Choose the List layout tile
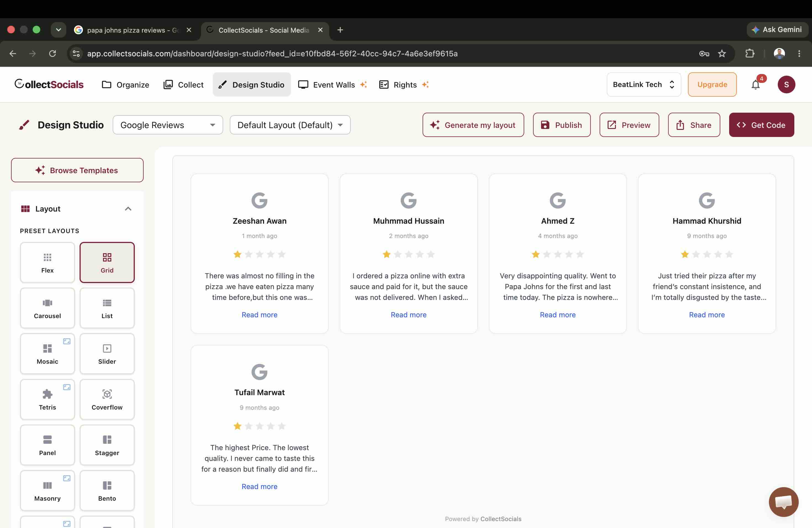Screen dimensions: 812x528 click(x=107, y=308)
